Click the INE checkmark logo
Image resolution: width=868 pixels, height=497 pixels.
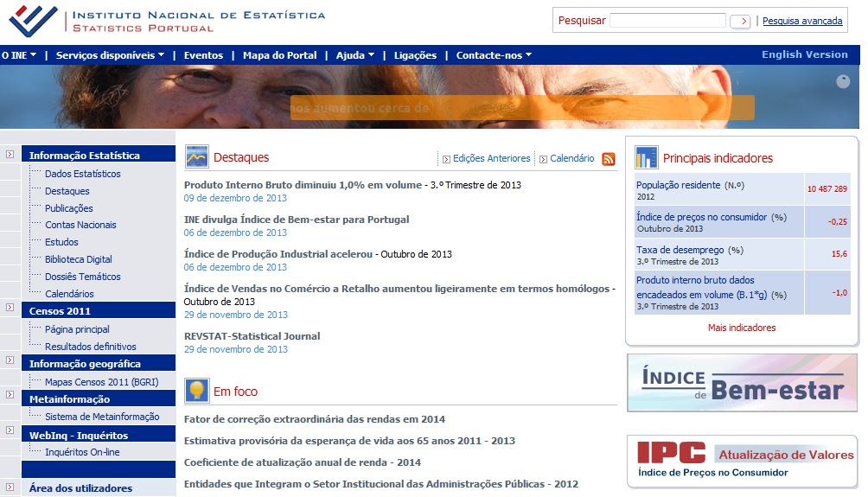tap(34, 21)
